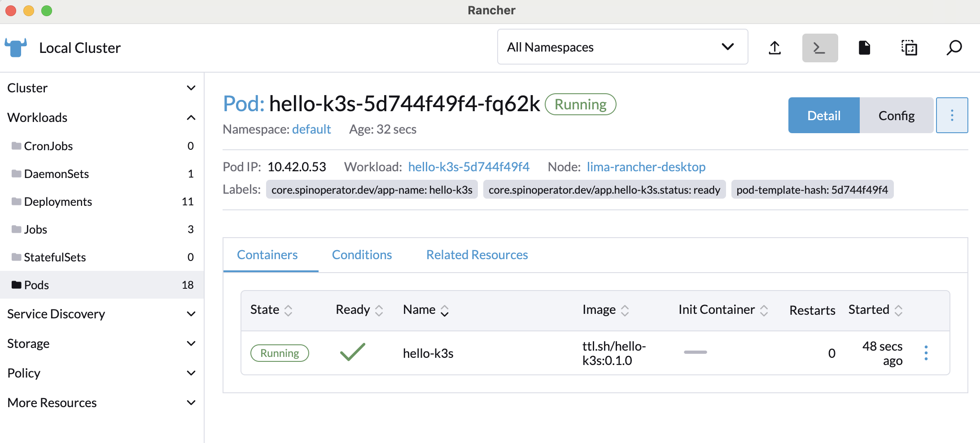Click the Download KubeConfig file icon

[x=864, y=48]
